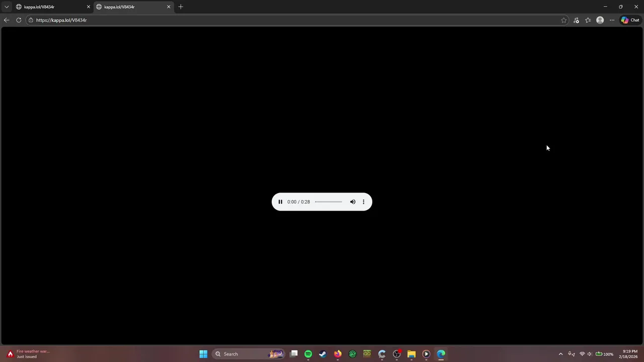The width and height of the screenshot is (644, 362).
Task: Open tab actions dropdown arrow
Action: pyautogui.click(x=7, y=7)
